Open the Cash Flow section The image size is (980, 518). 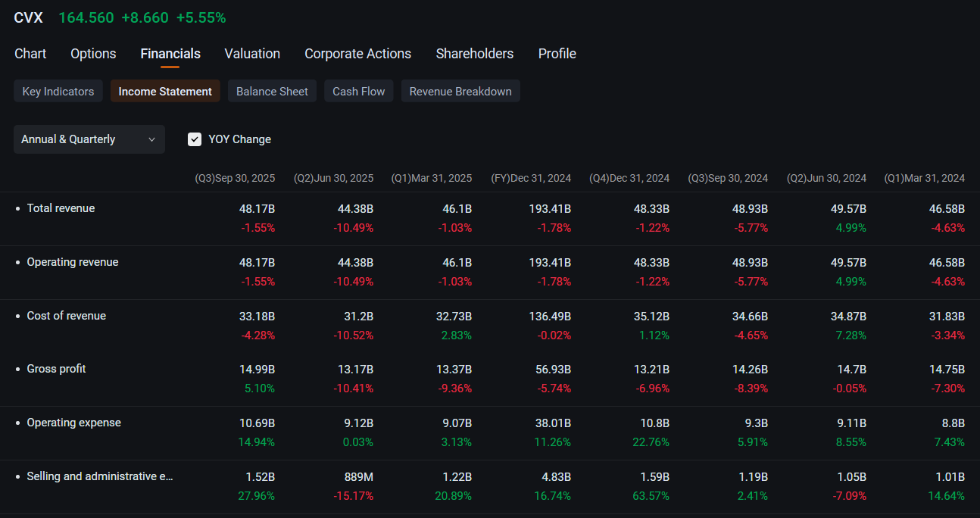[x=359, y=91]
